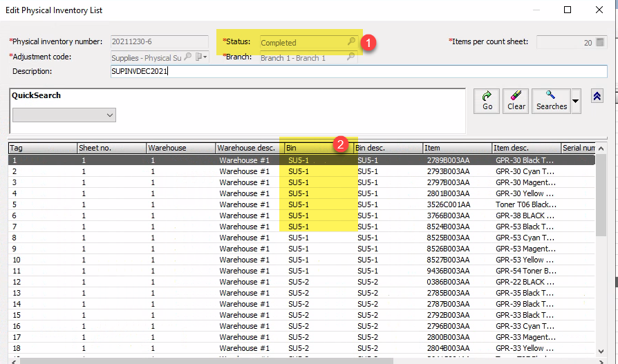The height and width of the screenshot is (364, 618).
Task: Open the Adjustment code lookup magnifier
Action: click(188, 57)
